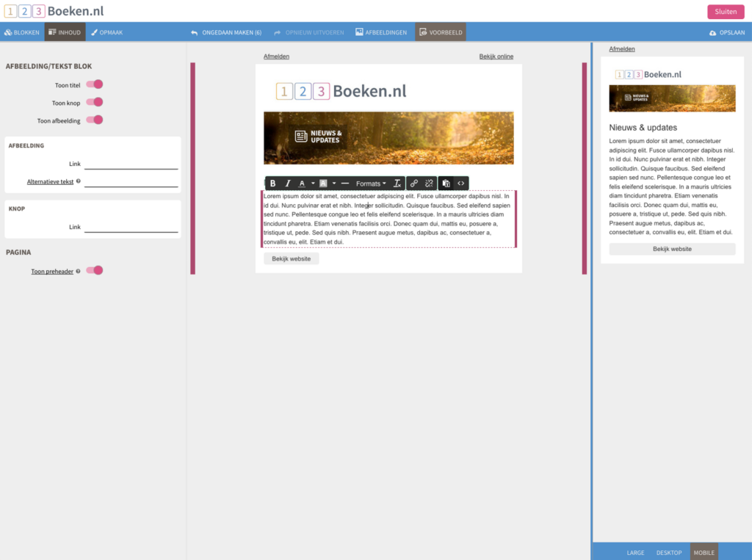Disable the Toon afbeelding switch

[x=95, y=120]
